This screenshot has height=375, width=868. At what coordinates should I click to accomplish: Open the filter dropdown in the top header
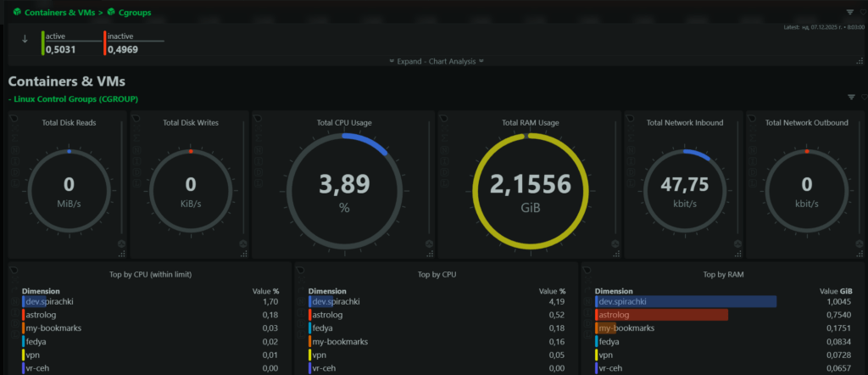850,12
